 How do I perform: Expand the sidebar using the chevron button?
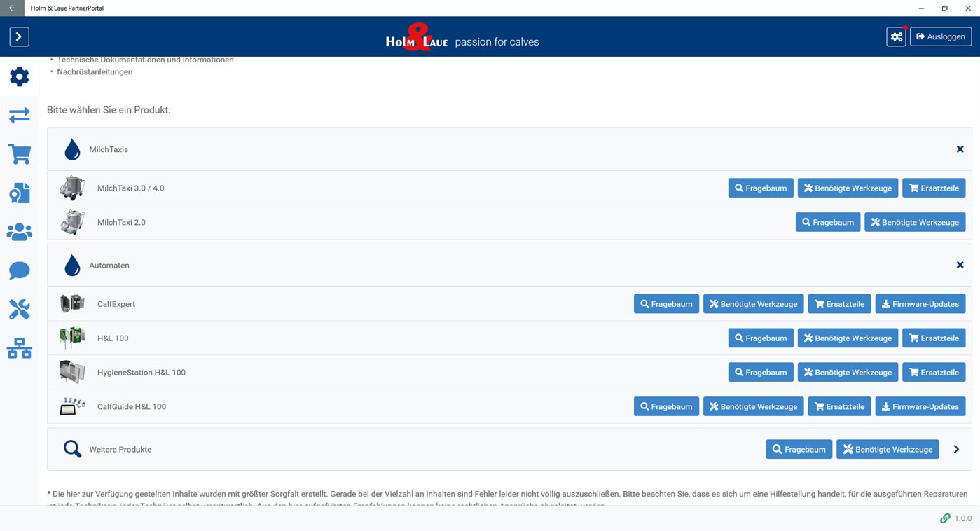[19, 36]
